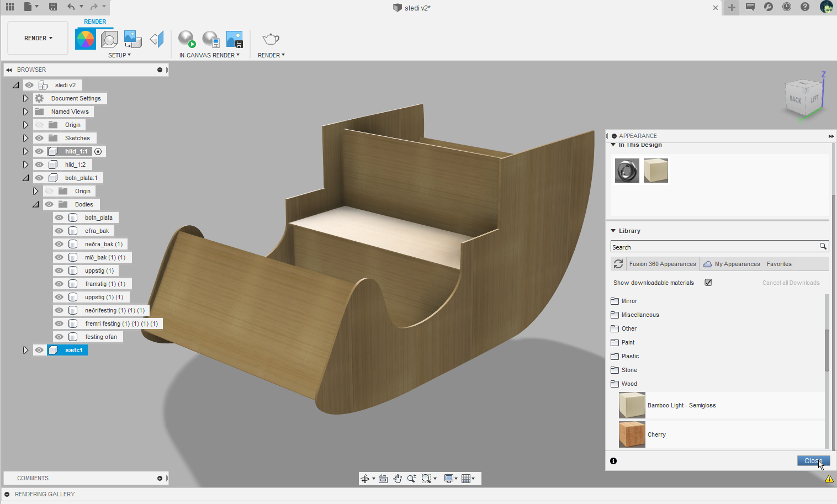The image size is (837, 504).
Task: Toggle visibility of Sketches folder
Action: pos(39,138)
